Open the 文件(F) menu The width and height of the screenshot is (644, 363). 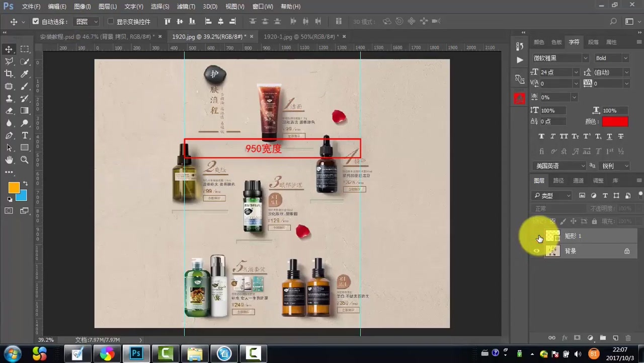[31, 7]
